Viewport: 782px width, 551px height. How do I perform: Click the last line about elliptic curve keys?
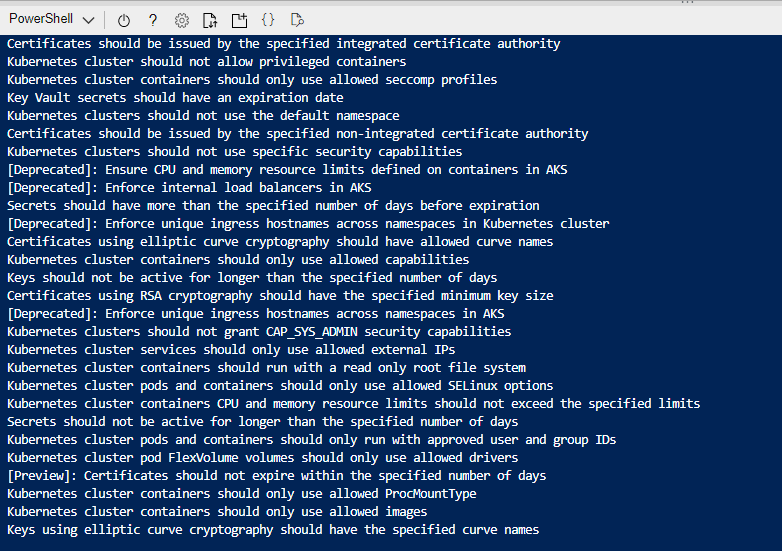273,530
